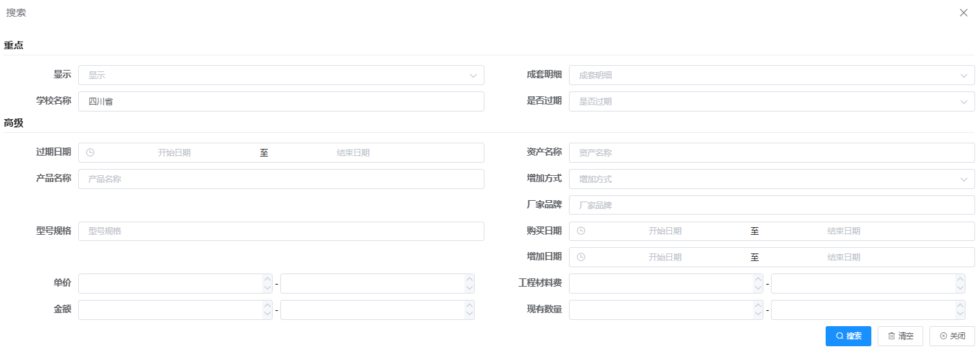Screen dimensions: 980x358
Task: Open the 显示 dropdown
Action: pos(281,75)
